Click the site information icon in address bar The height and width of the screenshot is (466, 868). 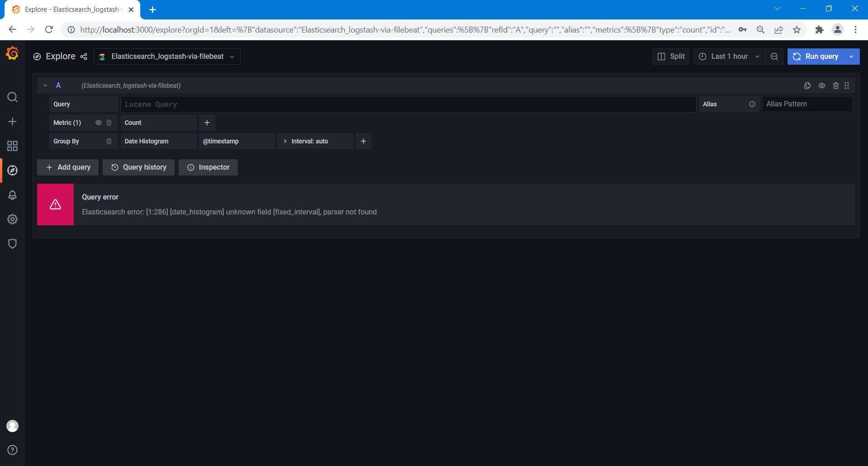71,30
